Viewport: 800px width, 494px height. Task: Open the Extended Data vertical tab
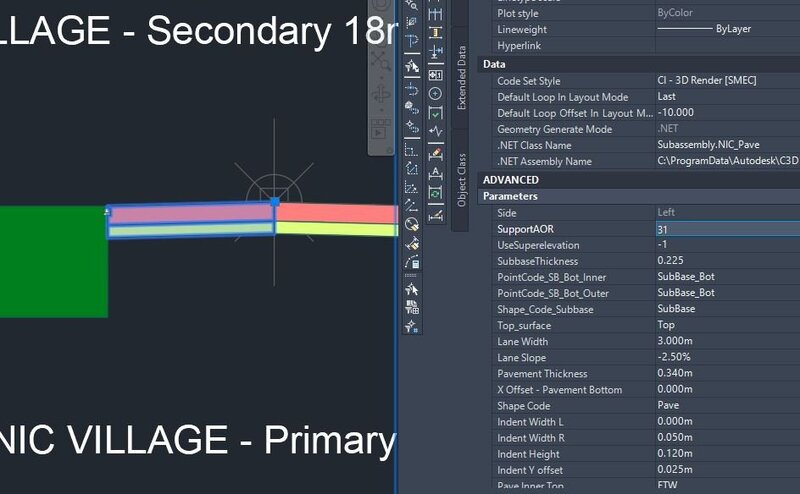pyautogui.click(x=461, y=78)
